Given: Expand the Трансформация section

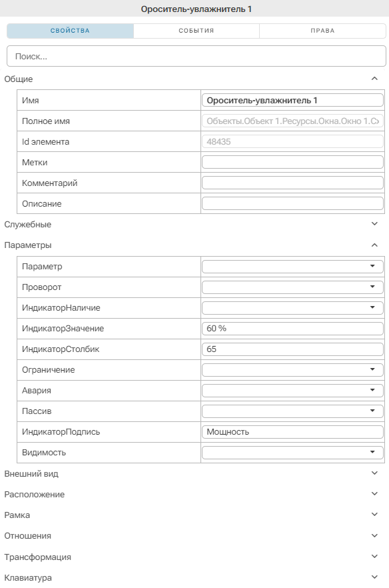Looking at the screenshot, I should 374,557.
